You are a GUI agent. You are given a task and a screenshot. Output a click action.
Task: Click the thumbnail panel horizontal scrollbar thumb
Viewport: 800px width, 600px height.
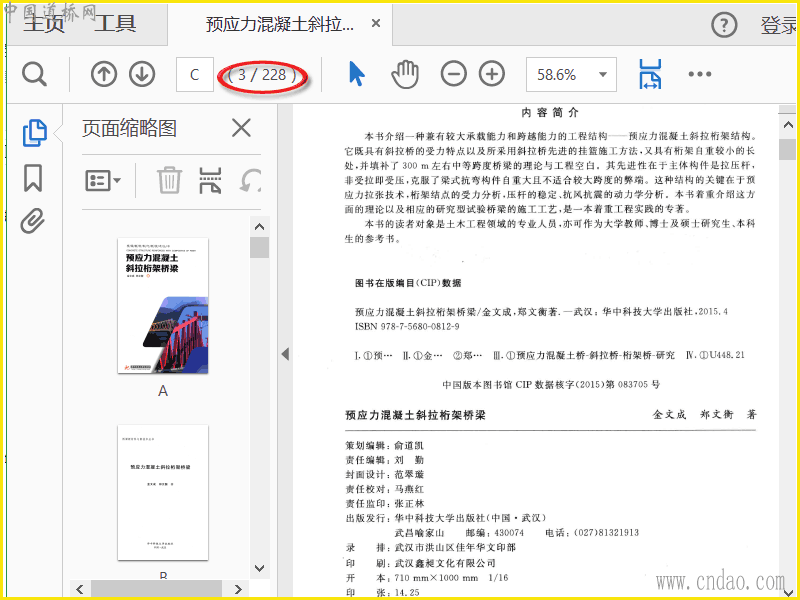(x=156, y=589)
